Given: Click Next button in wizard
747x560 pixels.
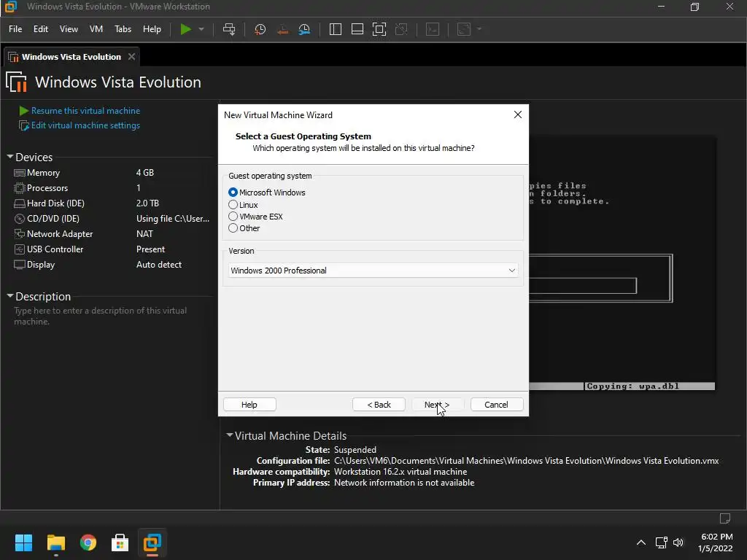Looking at the screenshot, I should tap(438, 404).
